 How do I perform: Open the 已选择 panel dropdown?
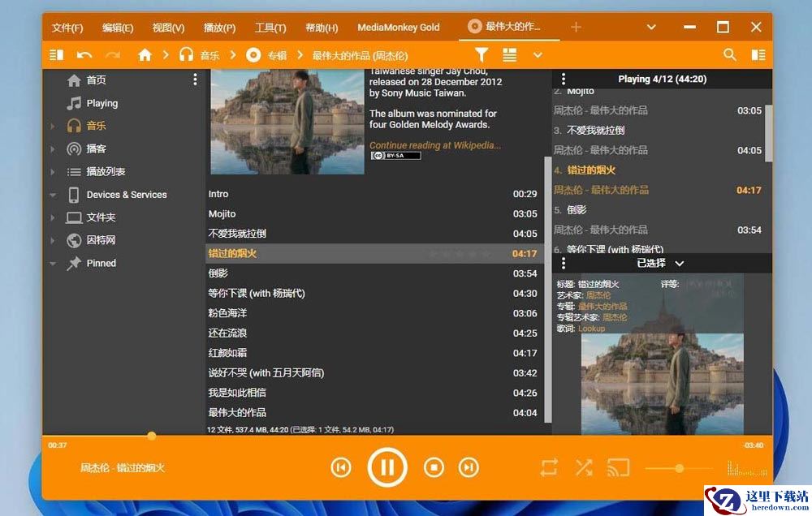click(x=680, y=264)
